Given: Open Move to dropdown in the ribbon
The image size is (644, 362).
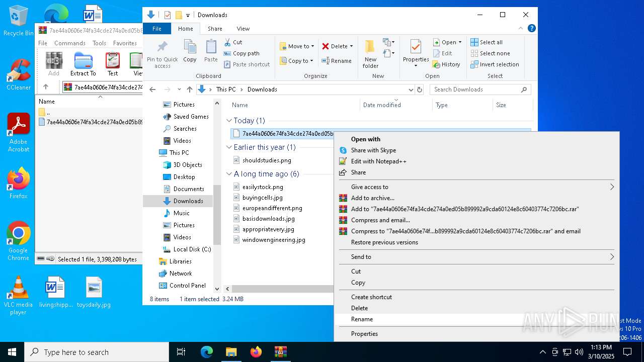Looking at the screenshot, I should pyautogui.click(x=297, y=46).
